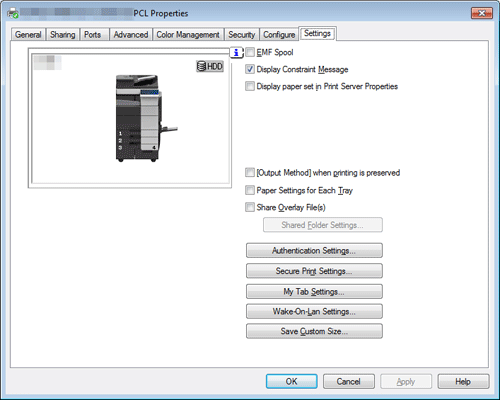Switch to the General tab

[x=28, y=35]
